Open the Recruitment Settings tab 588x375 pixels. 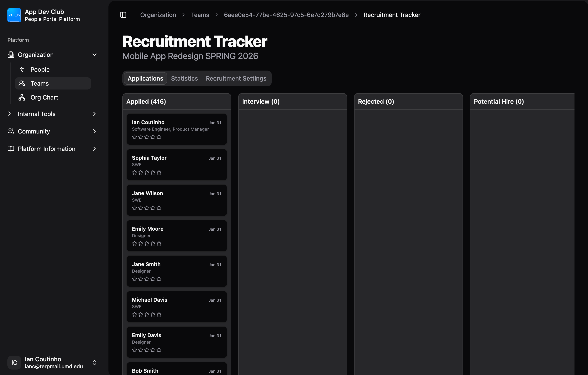pos(236,78)
